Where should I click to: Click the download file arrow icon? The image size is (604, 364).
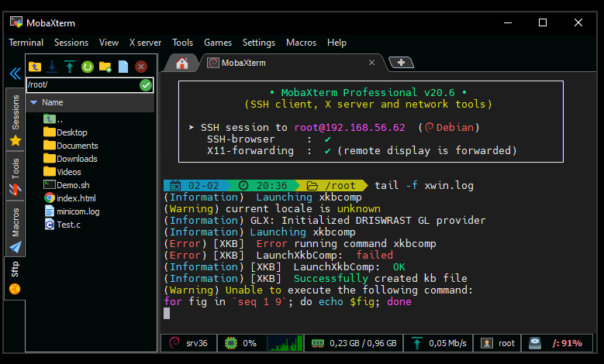[x=52, y=67]
